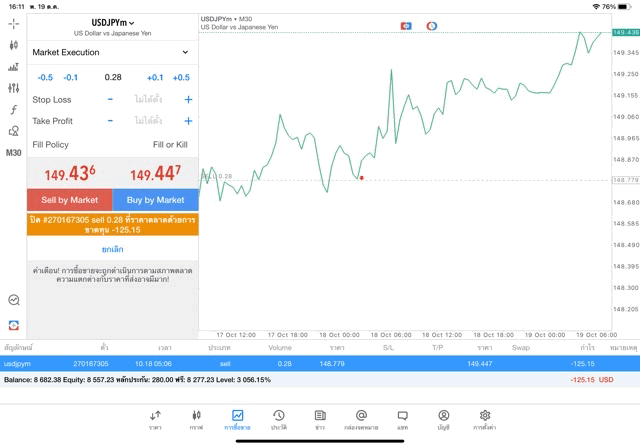This screenshot has height=447, width=640.
Task: Click the T/P column header
Action: click(438, 348)
